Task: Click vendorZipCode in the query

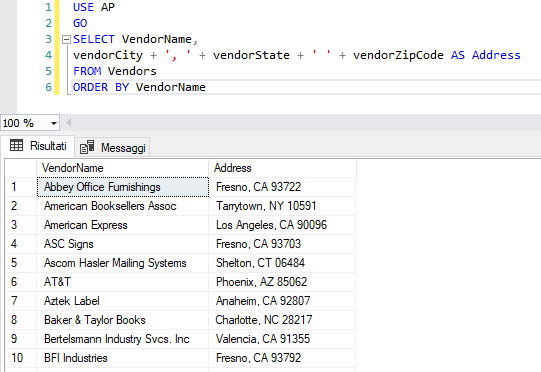Action: point(398,55)
